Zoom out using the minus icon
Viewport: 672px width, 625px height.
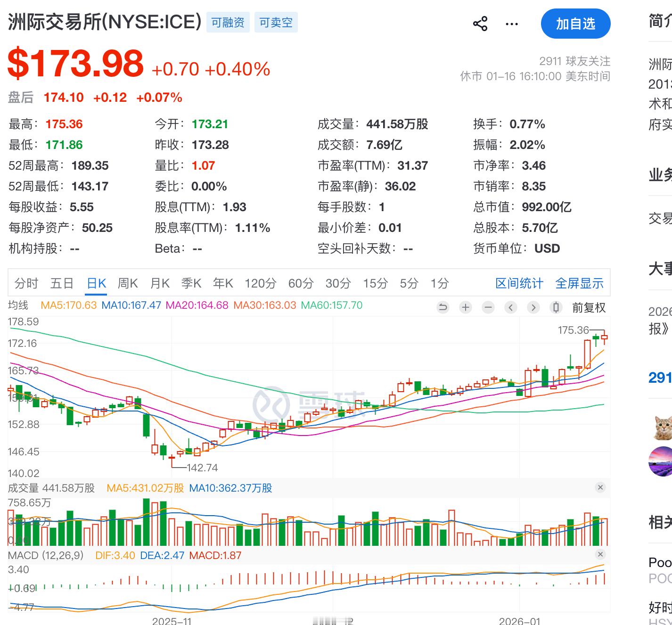coord(488,307)
